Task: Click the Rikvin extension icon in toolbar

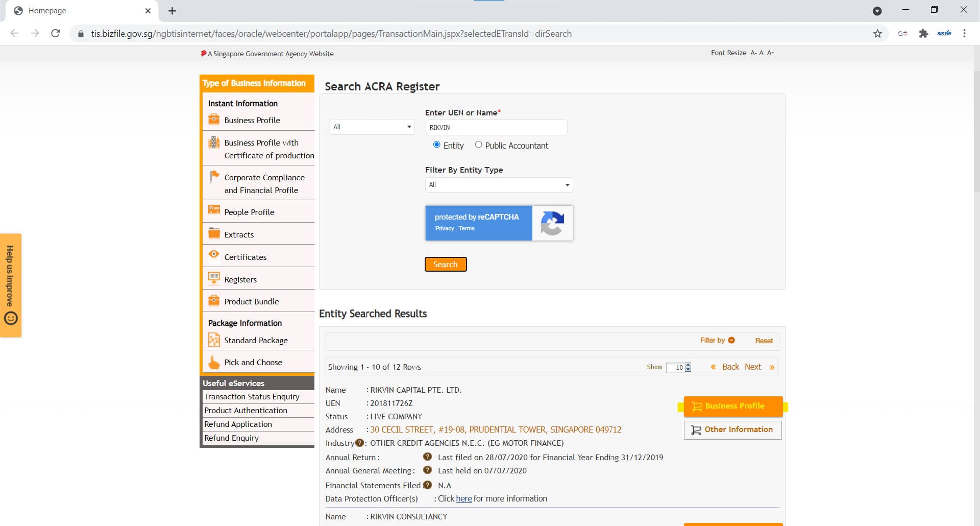Action: (x=944, y=33)
